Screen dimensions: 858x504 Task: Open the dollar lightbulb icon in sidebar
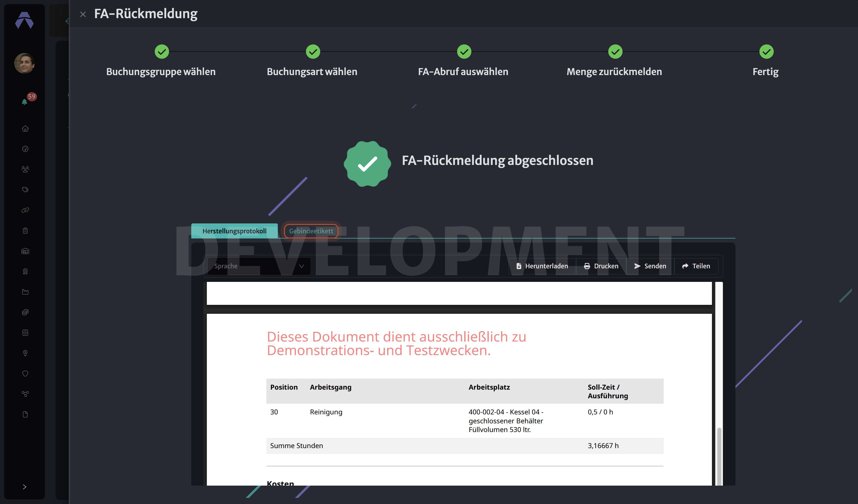[25, 353]
